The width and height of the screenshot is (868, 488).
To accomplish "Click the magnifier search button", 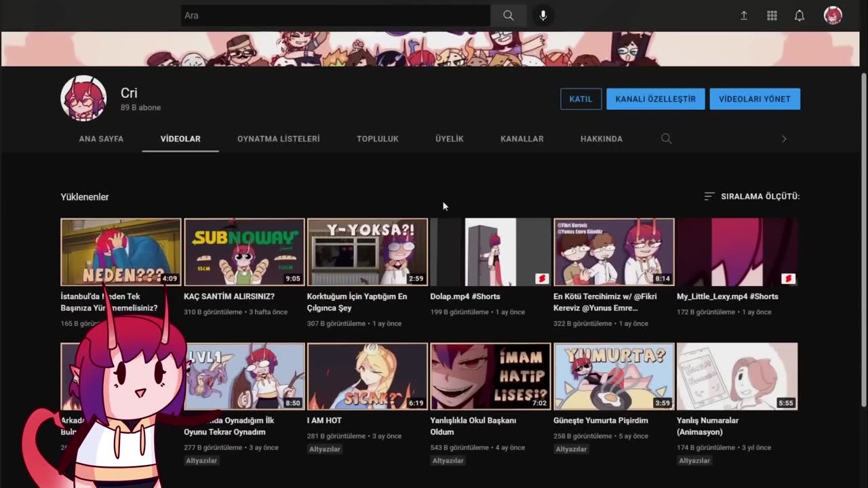I will (509, 16).
